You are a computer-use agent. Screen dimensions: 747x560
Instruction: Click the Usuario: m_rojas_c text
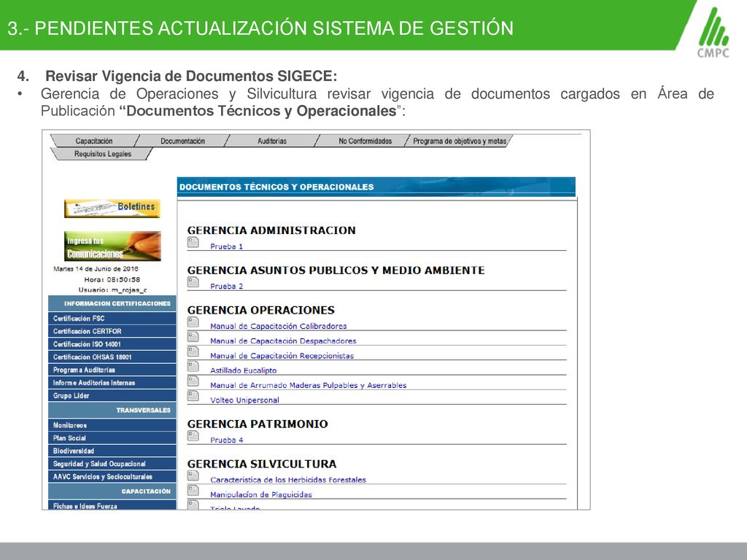point(112,289)
